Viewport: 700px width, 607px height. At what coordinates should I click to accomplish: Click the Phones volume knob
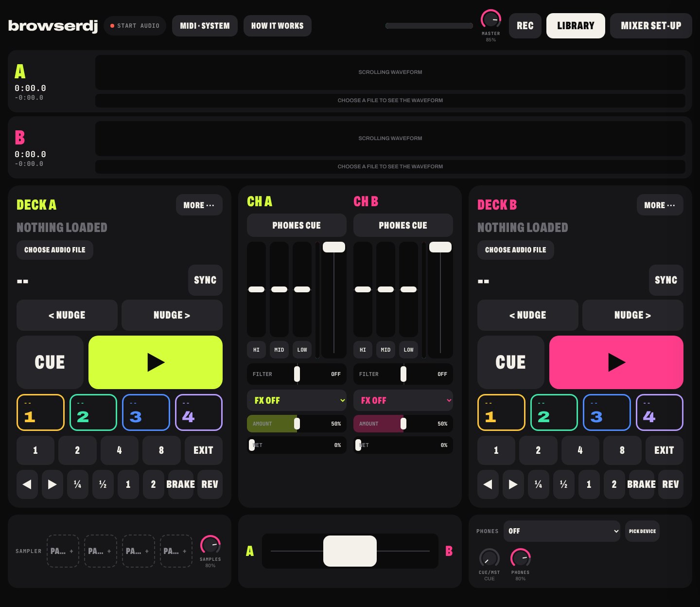coord(521,558)
